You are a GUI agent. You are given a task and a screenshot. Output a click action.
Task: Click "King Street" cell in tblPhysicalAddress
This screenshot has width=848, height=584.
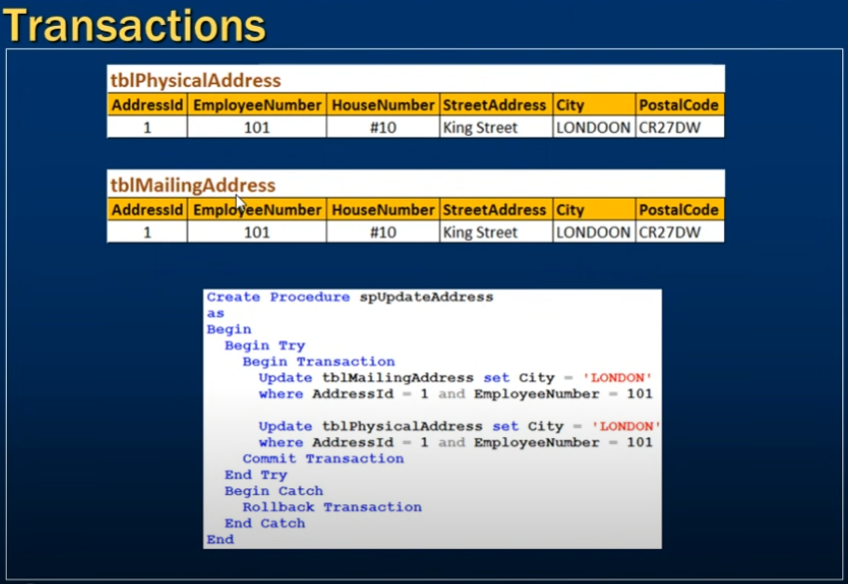(495, 128)
